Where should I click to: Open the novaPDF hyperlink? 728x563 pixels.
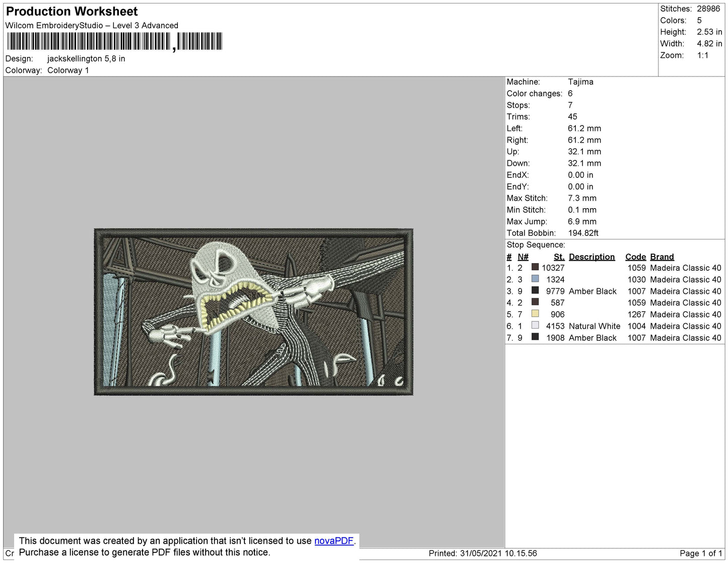(334, 541)
